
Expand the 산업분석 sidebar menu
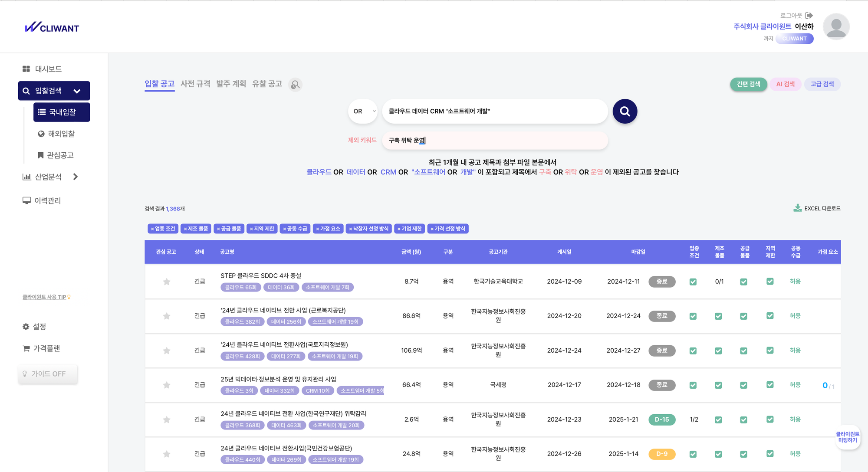(x=76, y=177)
